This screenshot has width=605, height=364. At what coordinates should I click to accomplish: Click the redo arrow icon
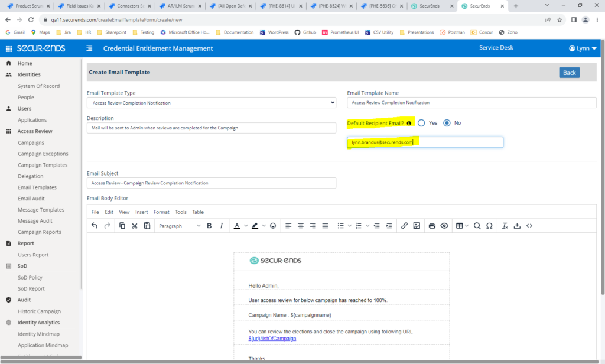(x=108, y=226)
